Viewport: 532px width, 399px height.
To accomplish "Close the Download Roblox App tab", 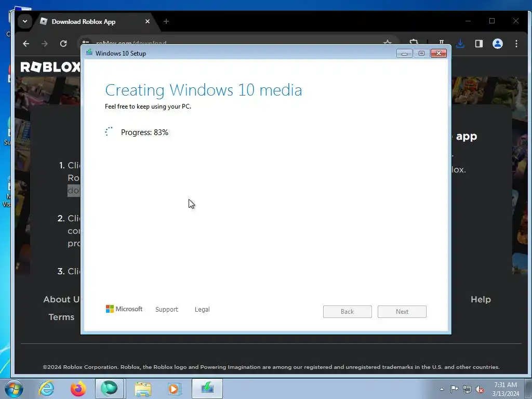I will (x=147, y=21).
